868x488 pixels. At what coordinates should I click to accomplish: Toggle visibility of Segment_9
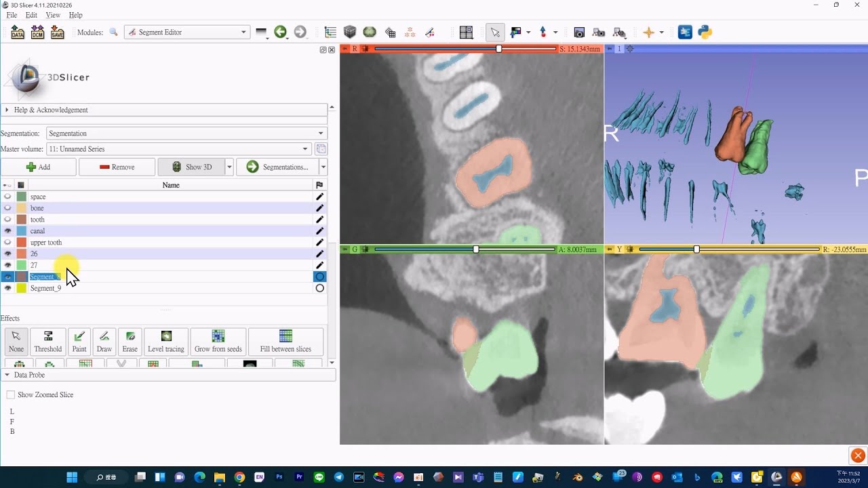click(8, 288)
